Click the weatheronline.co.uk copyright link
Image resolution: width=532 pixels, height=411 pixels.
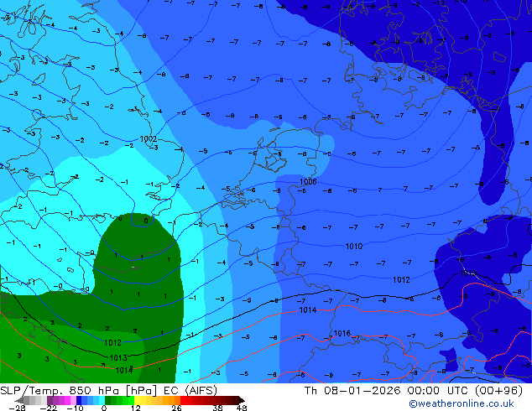coord(462,403)
